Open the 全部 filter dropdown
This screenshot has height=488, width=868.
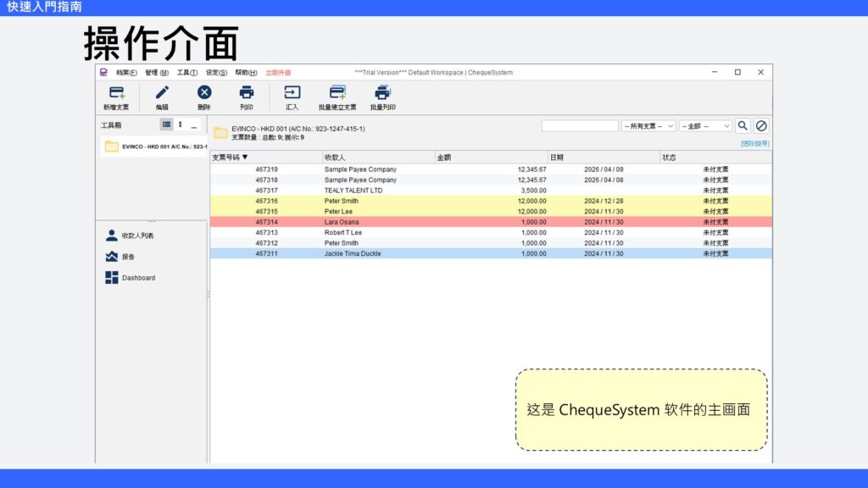pos(705,126)
